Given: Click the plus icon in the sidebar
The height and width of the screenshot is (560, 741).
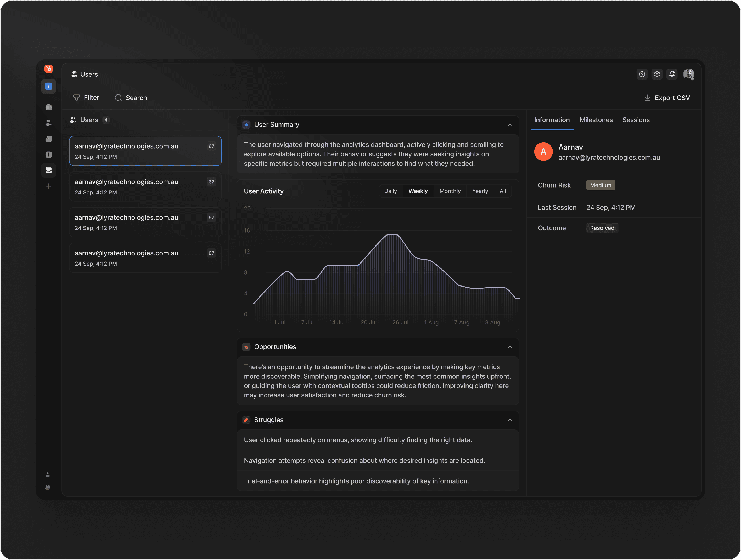Looking at the screenshot, I should point(49,186).
